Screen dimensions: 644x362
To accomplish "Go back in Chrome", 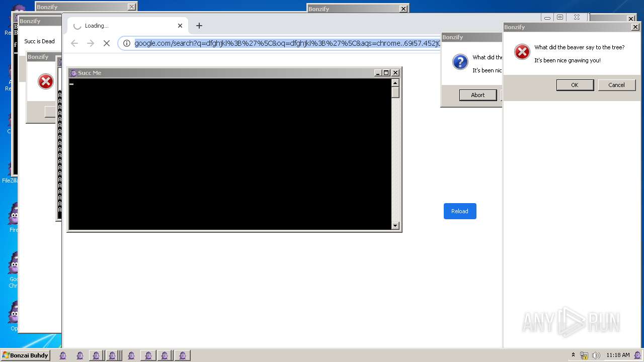I will 74,43.
